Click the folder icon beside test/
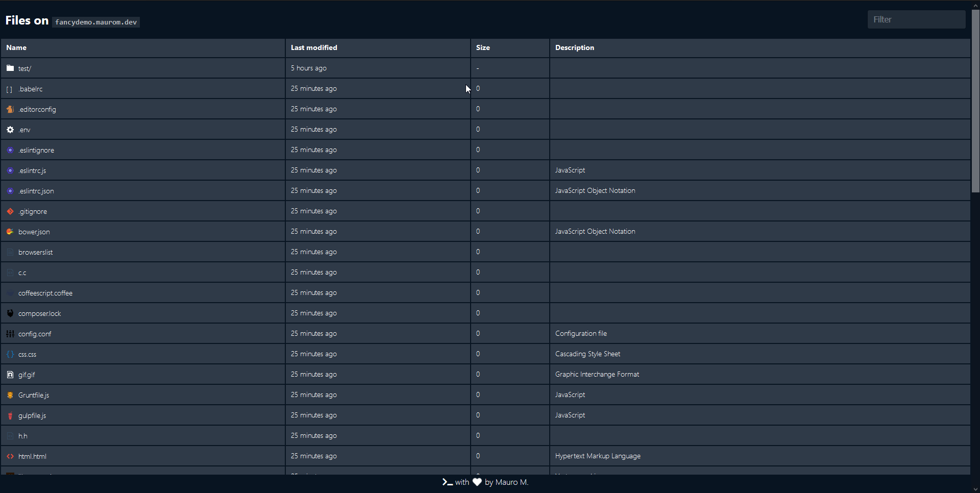The image size is (980, 493). pyautogui.click(x=10, y=68)
